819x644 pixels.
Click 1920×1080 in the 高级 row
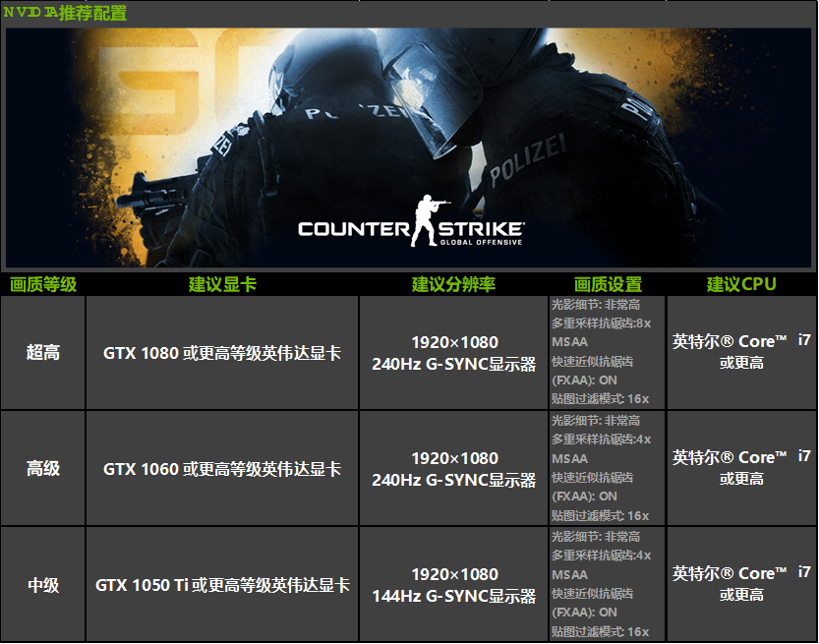pyautogui.click(x=454, y=458)
